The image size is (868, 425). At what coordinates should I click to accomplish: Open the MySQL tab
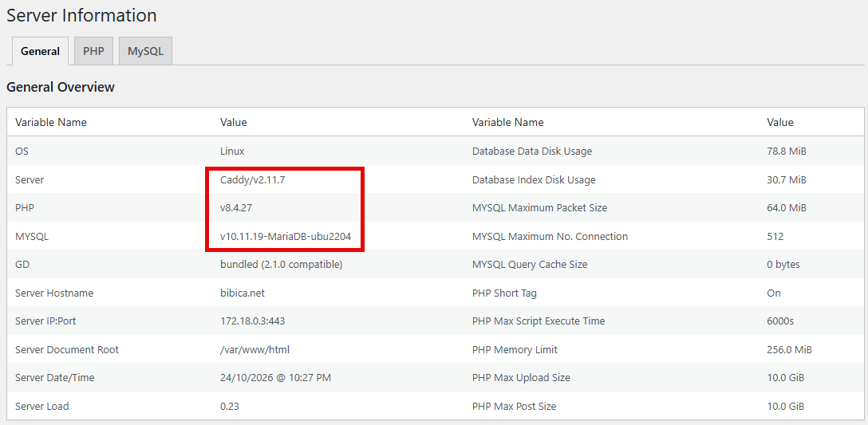[x=145, y=51]
